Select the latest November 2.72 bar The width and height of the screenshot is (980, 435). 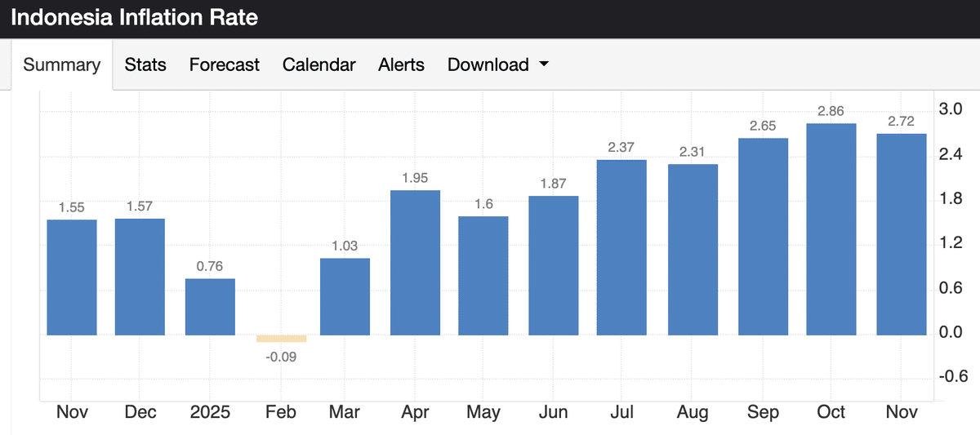(x=901, y=234)
